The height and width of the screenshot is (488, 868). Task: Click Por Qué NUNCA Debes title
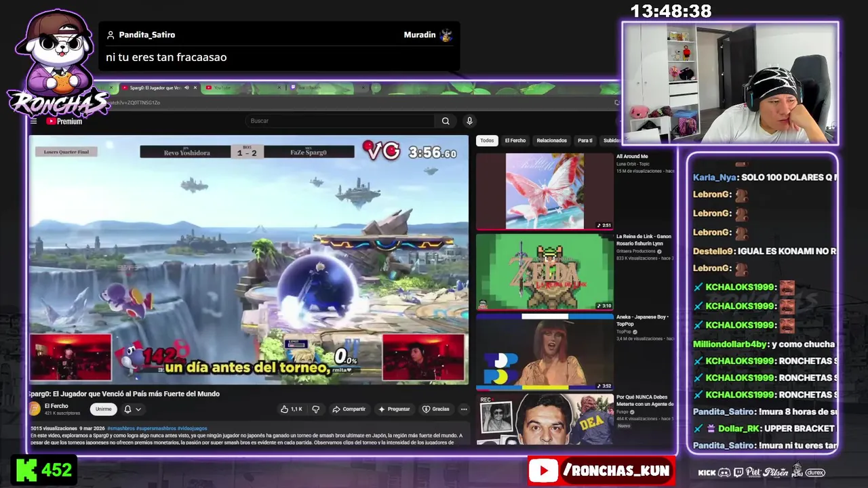point(644,401)
